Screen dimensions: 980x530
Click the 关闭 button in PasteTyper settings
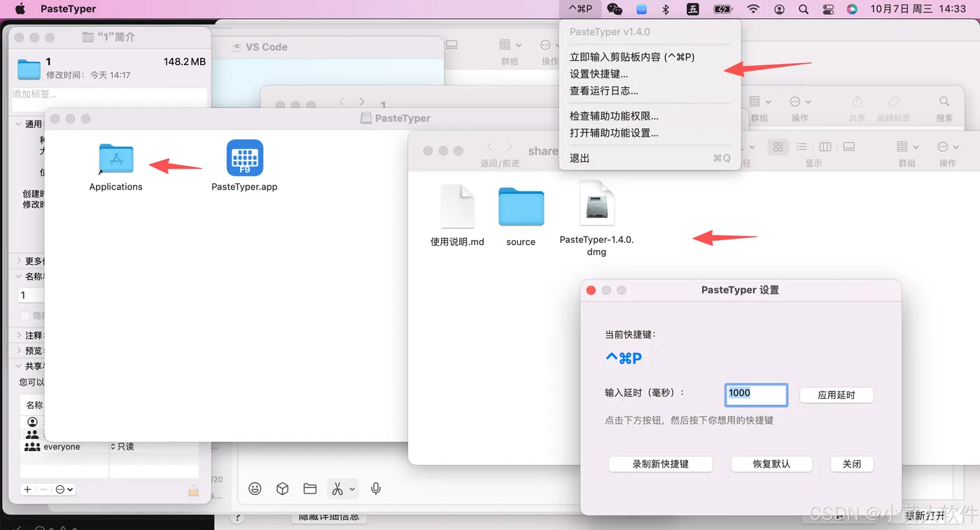pos(852,463)
